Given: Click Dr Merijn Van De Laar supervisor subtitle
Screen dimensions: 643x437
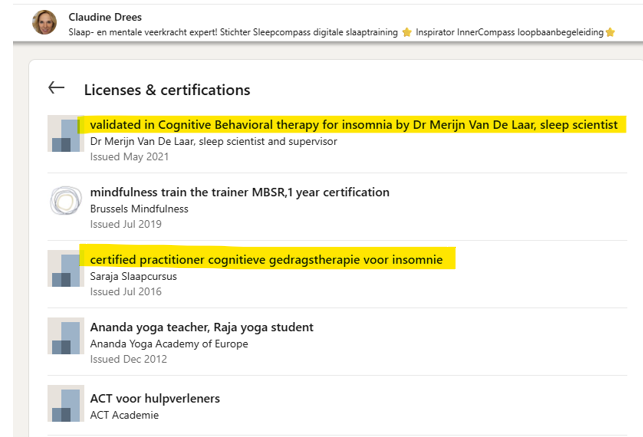Looking at the screenshot, I should [x=213, y=141].
